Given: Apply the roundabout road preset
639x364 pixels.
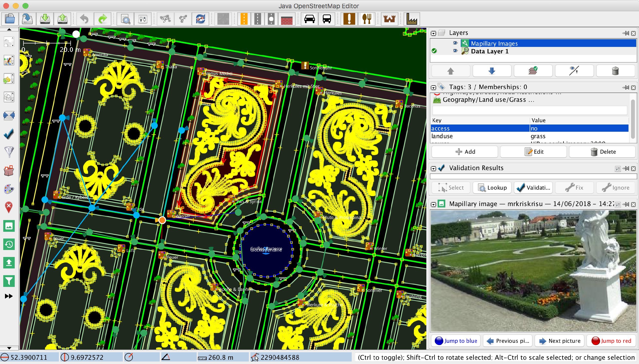Looking at the screenshot, I should pos(271,19).
